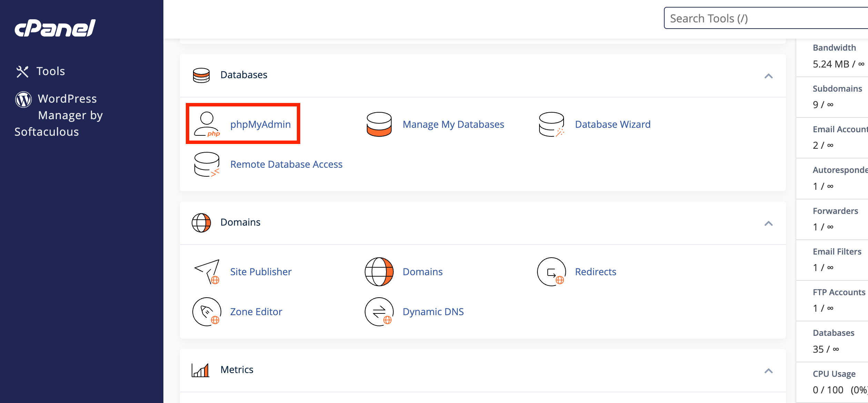Screen dimensions: 868x403
Task: Select the Manage My Databases icon
Action: click(x=379, y=124)
